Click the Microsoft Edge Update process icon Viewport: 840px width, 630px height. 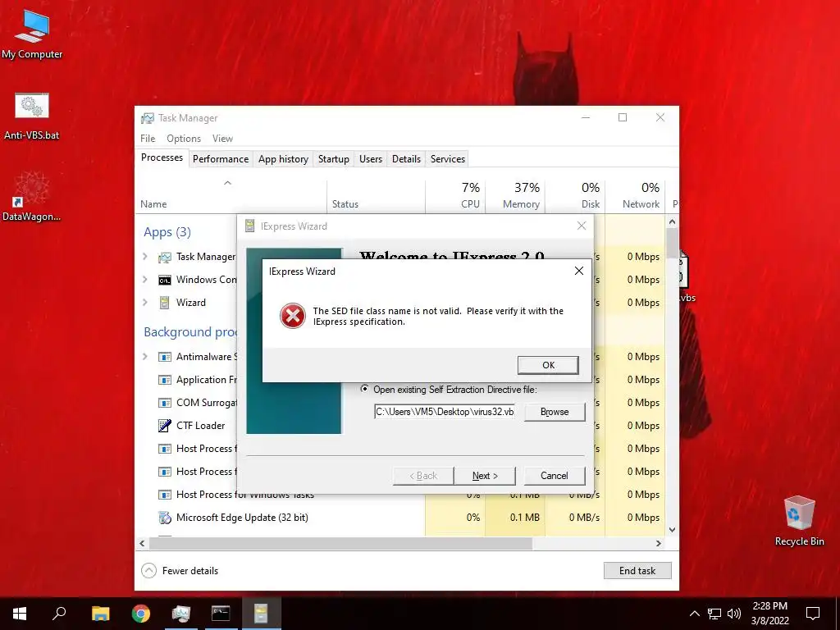pyautogui.click(x=164, y=518)
